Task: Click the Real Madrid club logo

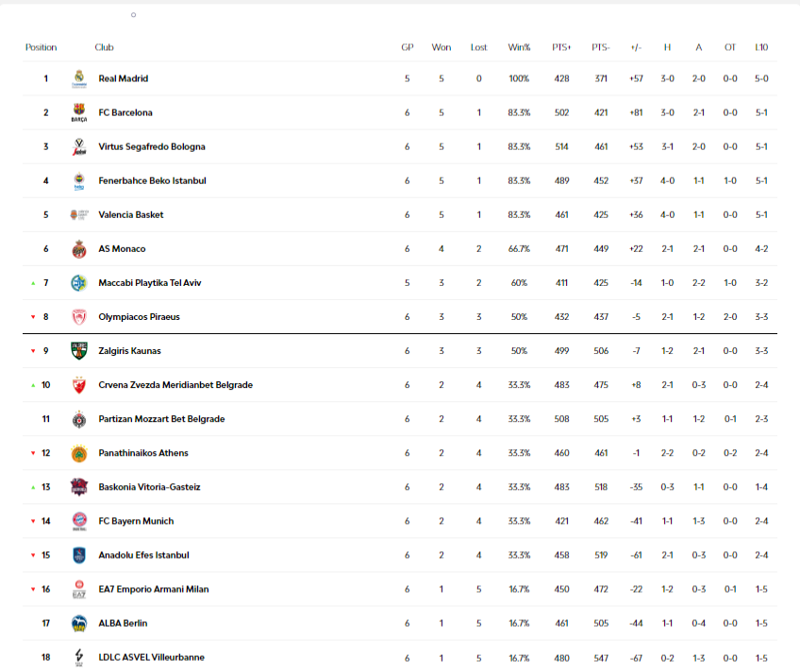Action: click(x=79, y=79)
